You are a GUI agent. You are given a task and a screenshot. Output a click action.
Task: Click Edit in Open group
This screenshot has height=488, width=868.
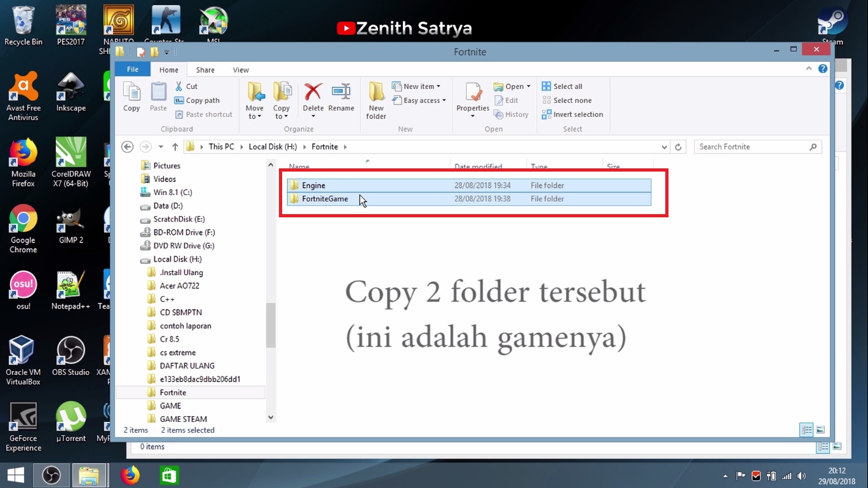click(x=506, y=100)
